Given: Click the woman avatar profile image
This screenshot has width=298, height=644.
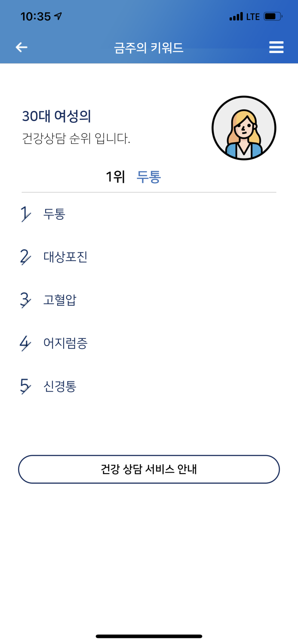Looking at the screenshot, I should click(244, 128).
